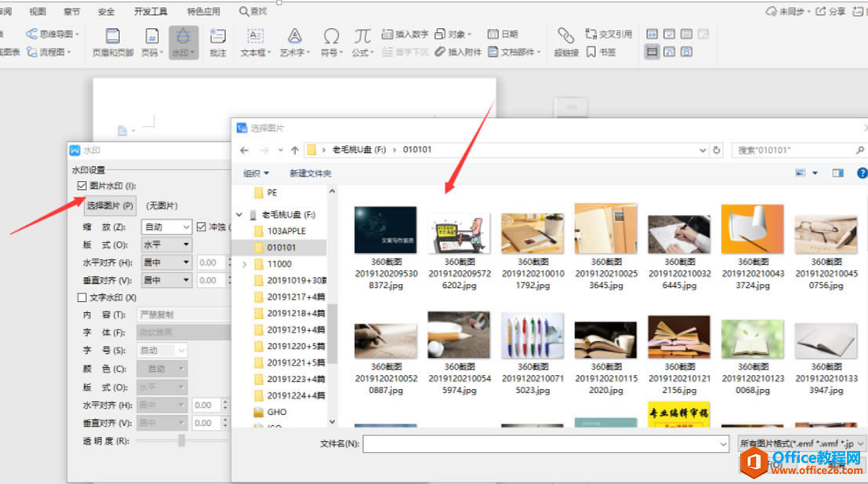Expand the 11000 folder in the tree
The height and width of the screenshot is (484, 868).
pos(244,264)
